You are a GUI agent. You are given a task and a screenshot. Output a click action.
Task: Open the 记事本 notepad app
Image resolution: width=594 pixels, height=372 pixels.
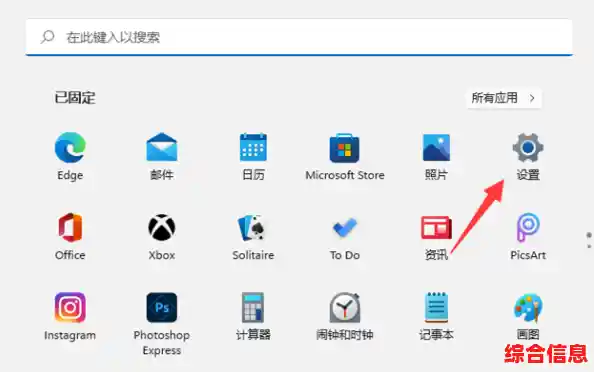pyautogui.click(x=436, y=308)
